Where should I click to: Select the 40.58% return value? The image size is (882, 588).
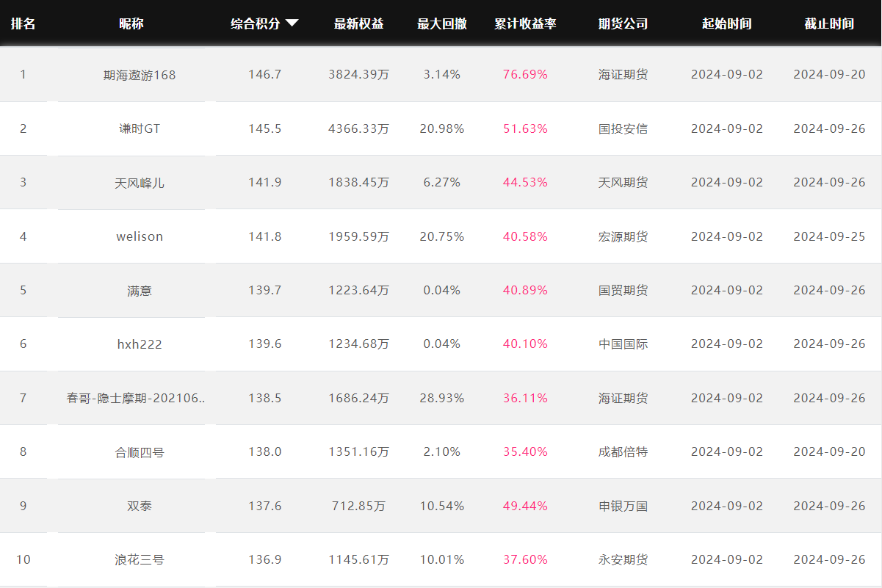point(525,236)
